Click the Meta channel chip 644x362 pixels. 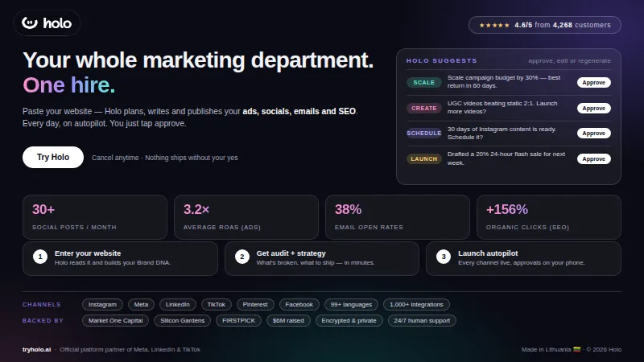(141, 305)
